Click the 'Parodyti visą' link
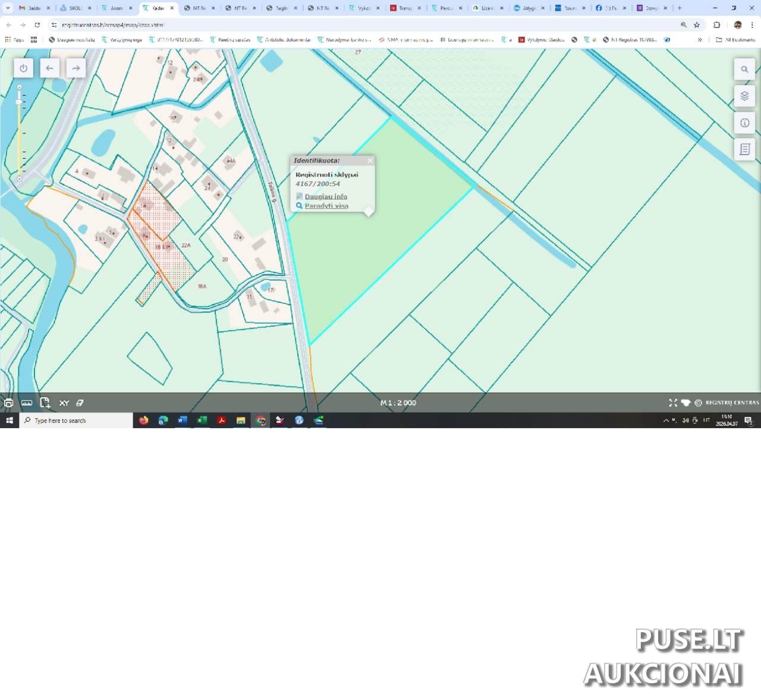The image size is (761, 700). [x=326, y=206]
